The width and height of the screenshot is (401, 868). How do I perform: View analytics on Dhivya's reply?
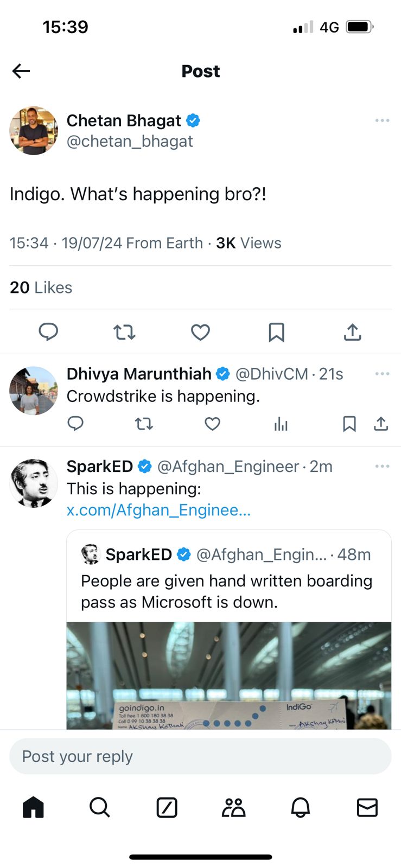point(281,424)
